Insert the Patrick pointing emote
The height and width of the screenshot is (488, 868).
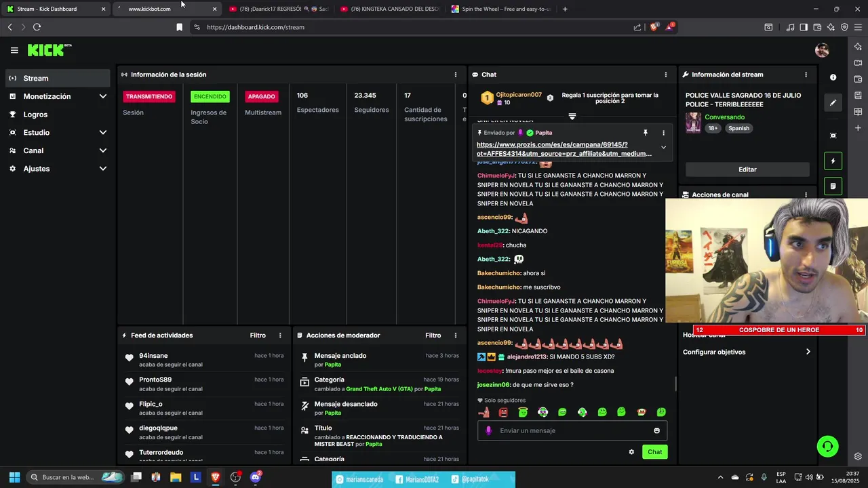[x=484, y=412]
